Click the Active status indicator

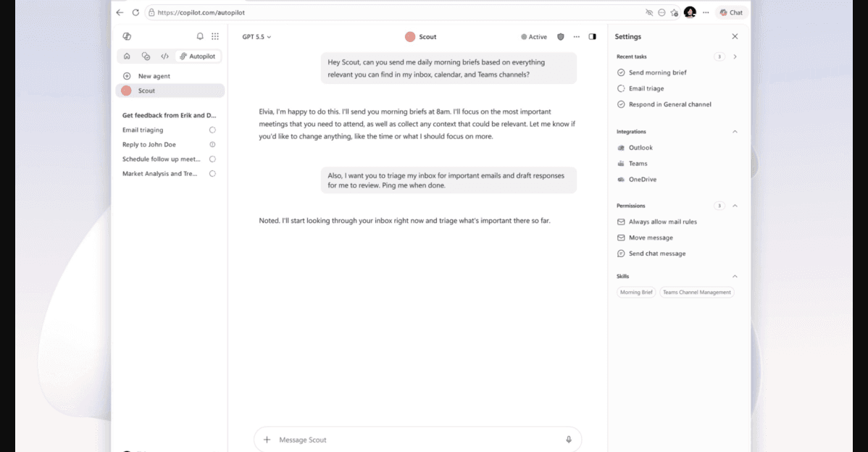click(x=534, y=37)
